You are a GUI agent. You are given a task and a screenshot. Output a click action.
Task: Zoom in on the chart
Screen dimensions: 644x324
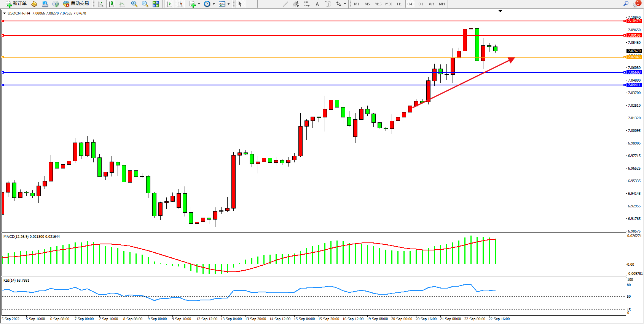(x=134, y=4)
